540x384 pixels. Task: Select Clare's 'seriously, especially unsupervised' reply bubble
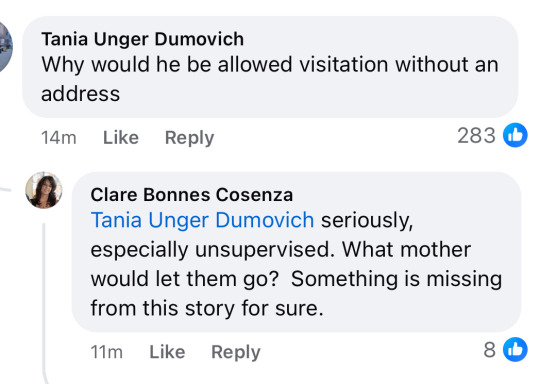tap(296, 252)
